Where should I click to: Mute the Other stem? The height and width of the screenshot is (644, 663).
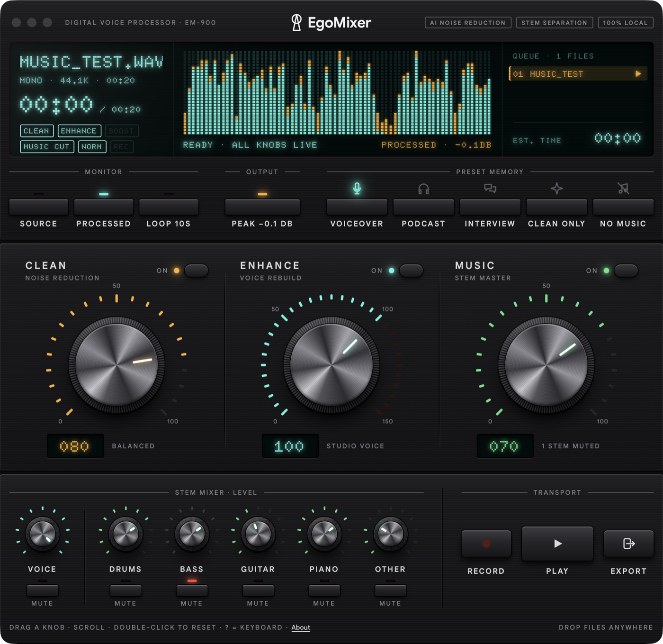tap(391, 590)
